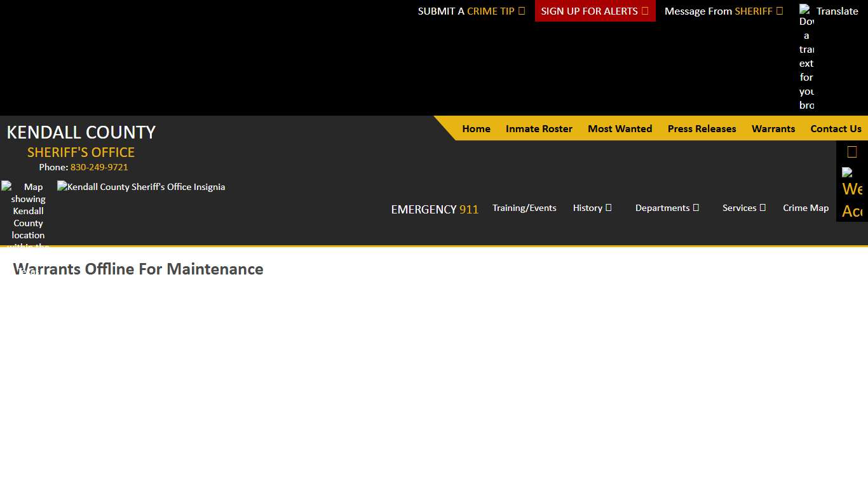Open the Most Wanted page
This screenshot has width=868, height=488.
tap(620, 129)
